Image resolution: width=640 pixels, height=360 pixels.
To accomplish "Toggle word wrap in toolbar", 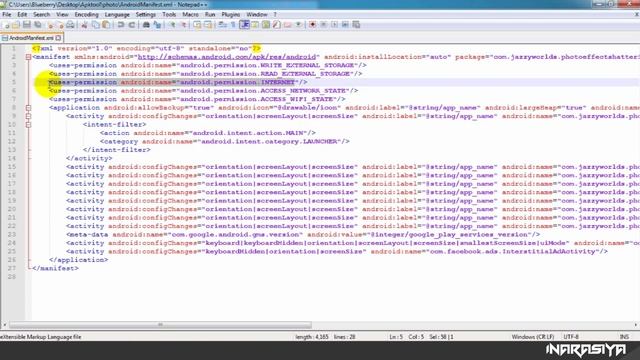I will (x=222, y=25).
